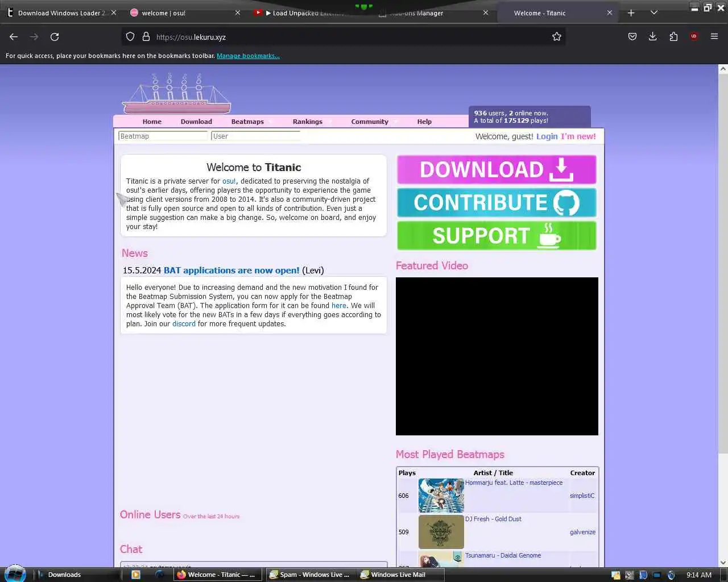Screen dimensions: 728x582
Task: Click page scrollbar up arrow
Action: point(723,69)
